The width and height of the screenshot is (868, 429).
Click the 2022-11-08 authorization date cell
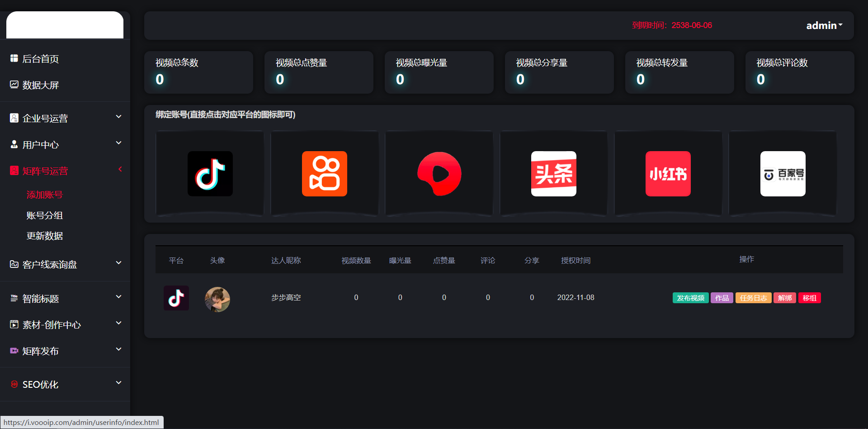(x=576, y=297)
